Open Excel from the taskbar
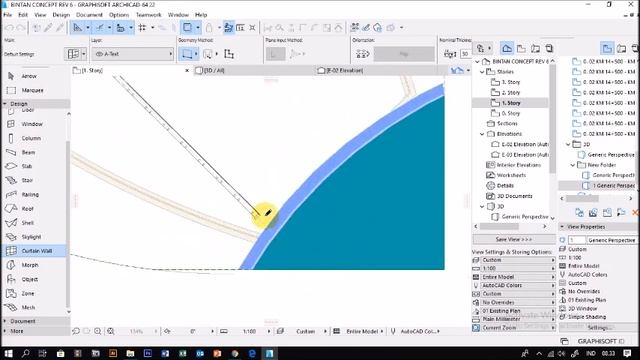The image size is (640, 360). click(182, 353)
